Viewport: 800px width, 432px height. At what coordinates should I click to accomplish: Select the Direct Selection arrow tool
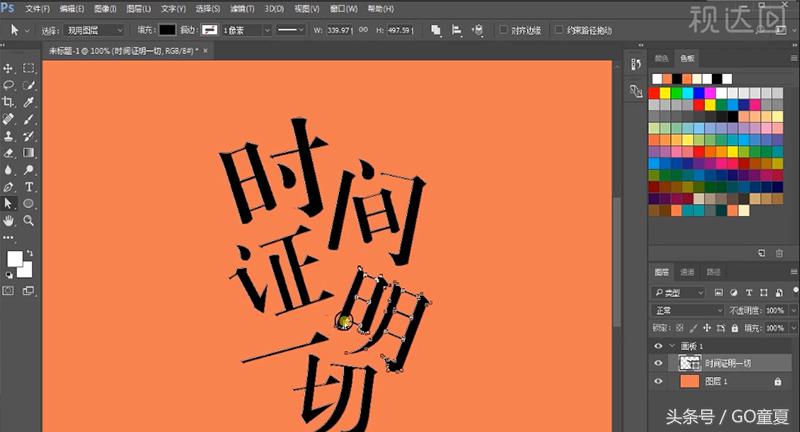click(x=8, y=204)
